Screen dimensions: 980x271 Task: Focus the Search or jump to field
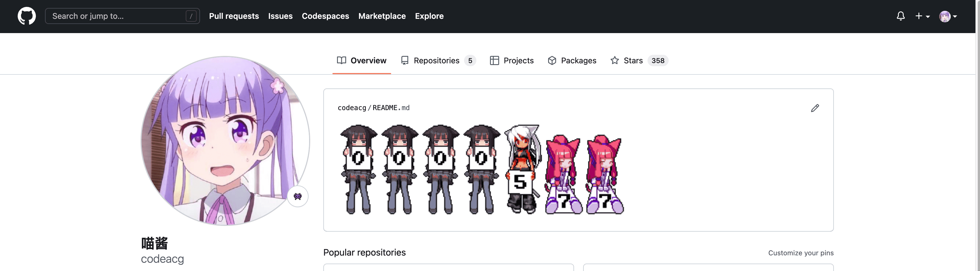point(122,16)
